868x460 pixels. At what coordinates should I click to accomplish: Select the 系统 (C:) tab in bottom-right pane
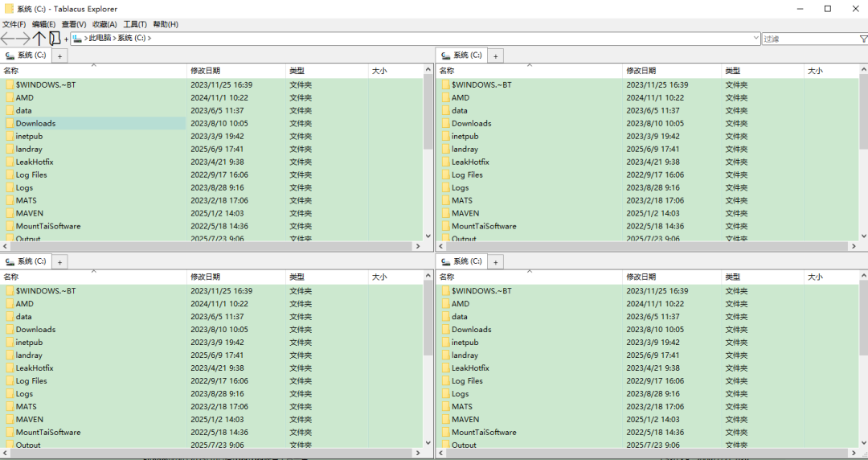461,261
